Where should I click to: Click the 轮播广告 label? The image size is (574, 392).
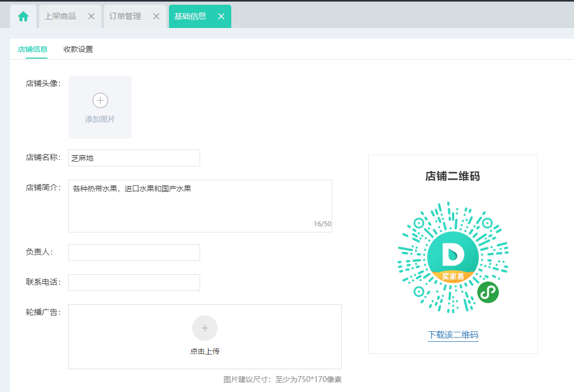coord(43,312)
